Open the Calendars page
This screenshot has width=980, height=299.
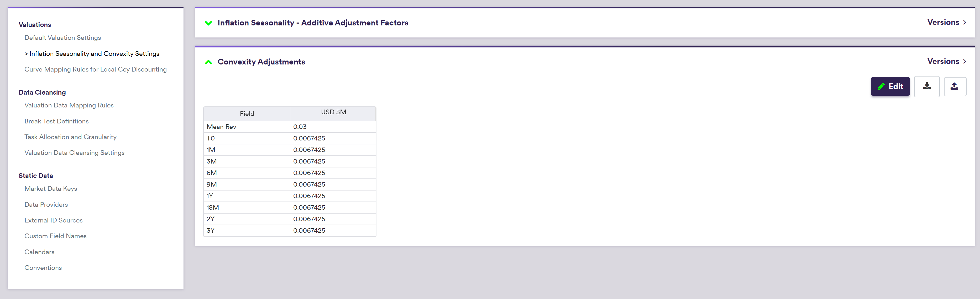(39, 252)
